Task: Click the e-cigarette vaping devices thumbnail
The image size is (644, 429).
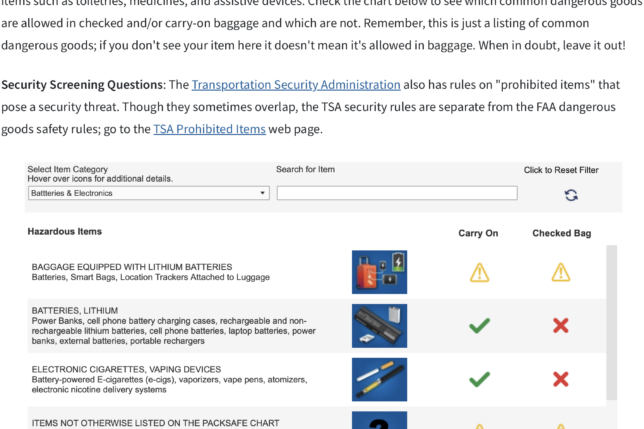Action: (379, 379)
